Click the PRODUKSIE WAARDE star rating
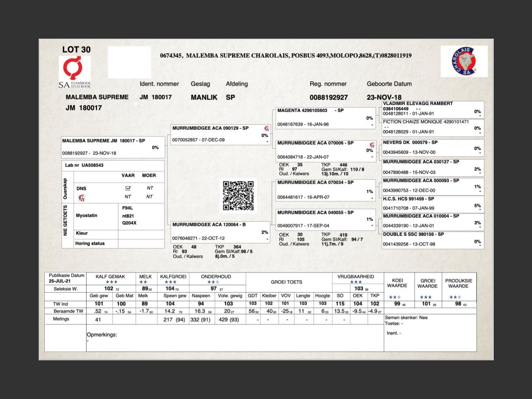The height and width of the screenshot is (399, 532). point(455,297)
